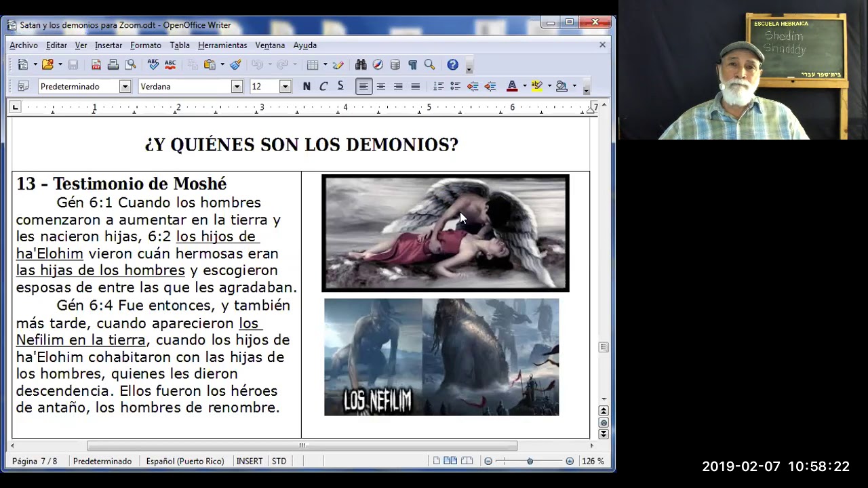Select Align Left paragraph button
The image size is (868, 488).
tap(363, 86)
